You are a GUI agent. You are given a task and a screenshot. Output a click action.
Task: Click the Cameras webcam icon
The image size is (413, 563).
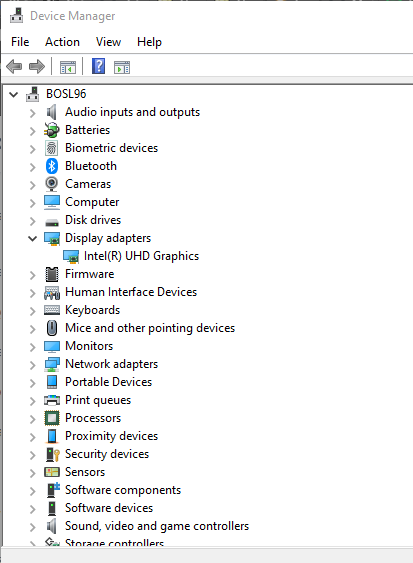(52, 184)
